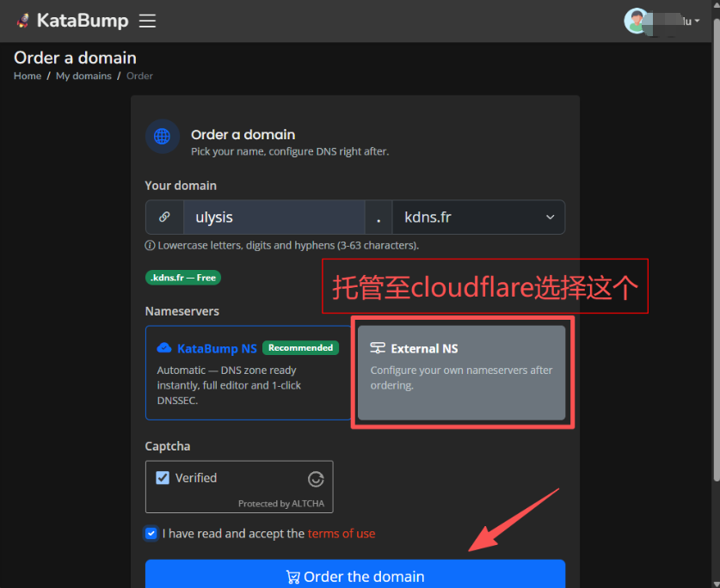Click the globe icon beside Order a domain
Viewport: 720px width, 588px height.
[x=162, y=137]
